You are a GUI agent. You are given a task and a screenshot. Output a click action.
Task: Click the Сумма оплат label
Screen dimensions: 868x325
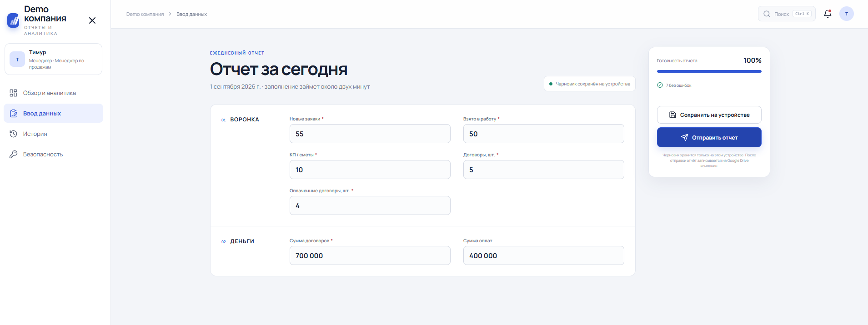[477, 241]
